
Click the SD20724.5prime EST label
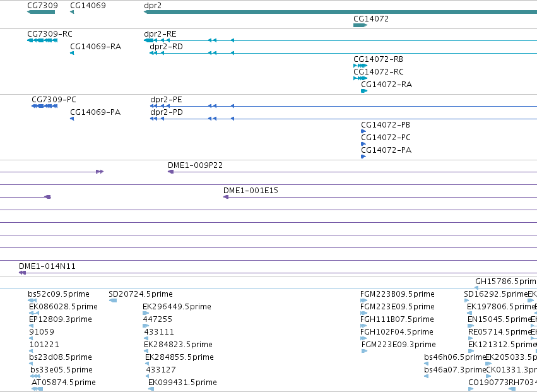click(x=141, y=294)
